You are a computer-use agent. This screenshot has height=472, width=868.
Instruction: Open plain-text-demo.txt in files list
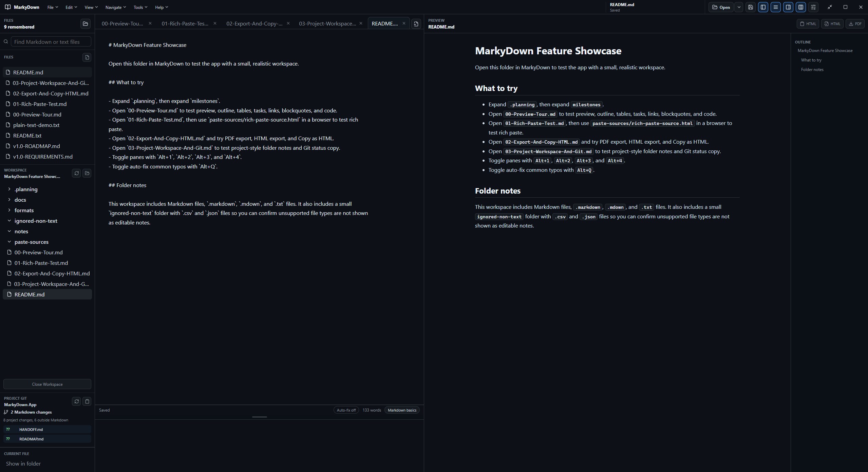pyautogui.click(x=47, y=125)
